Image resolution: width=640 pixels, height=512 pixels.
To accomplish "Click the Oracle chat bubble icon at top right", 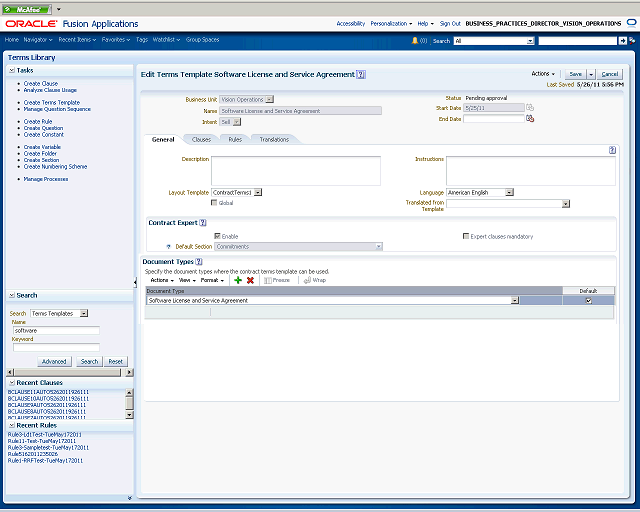I will point(631,23).
